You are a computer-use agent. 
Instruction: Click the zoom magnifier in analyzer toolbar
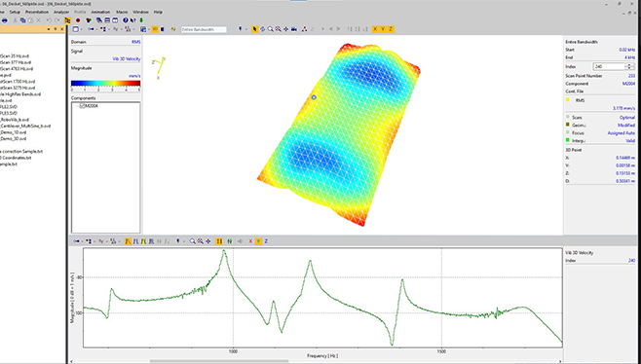click(x=192, y=241)
